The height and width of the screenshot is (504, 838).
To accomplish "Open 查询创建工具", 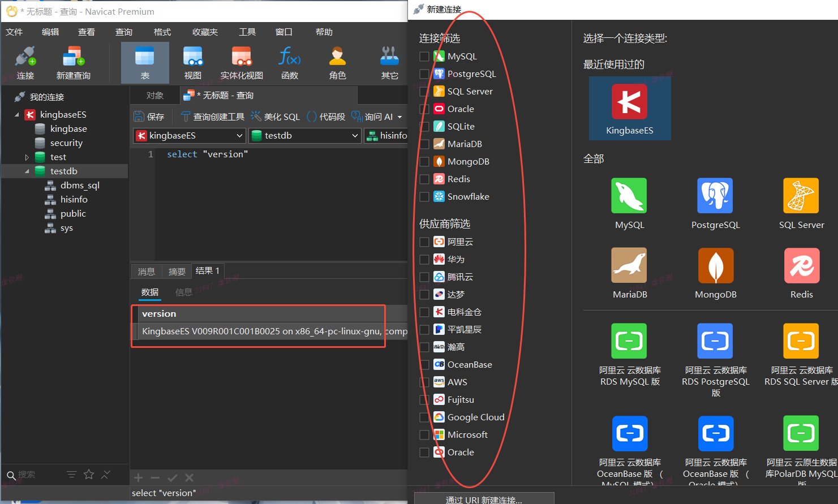I will (213, 117).
